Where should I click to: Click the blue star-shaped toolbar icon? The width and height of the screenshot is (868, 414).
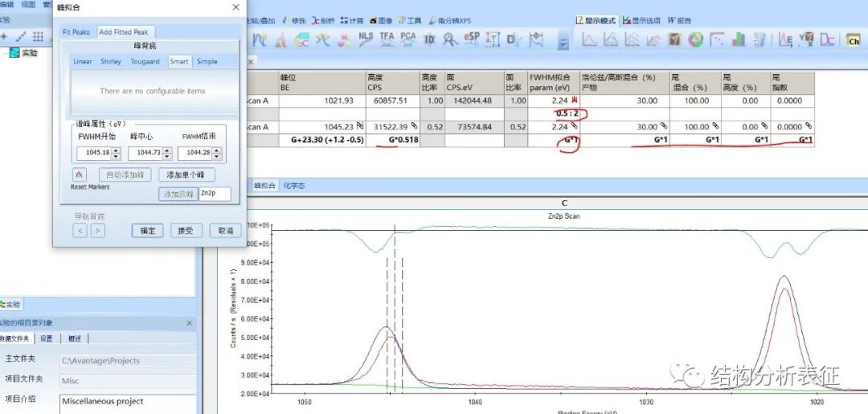tap(323, 40)
